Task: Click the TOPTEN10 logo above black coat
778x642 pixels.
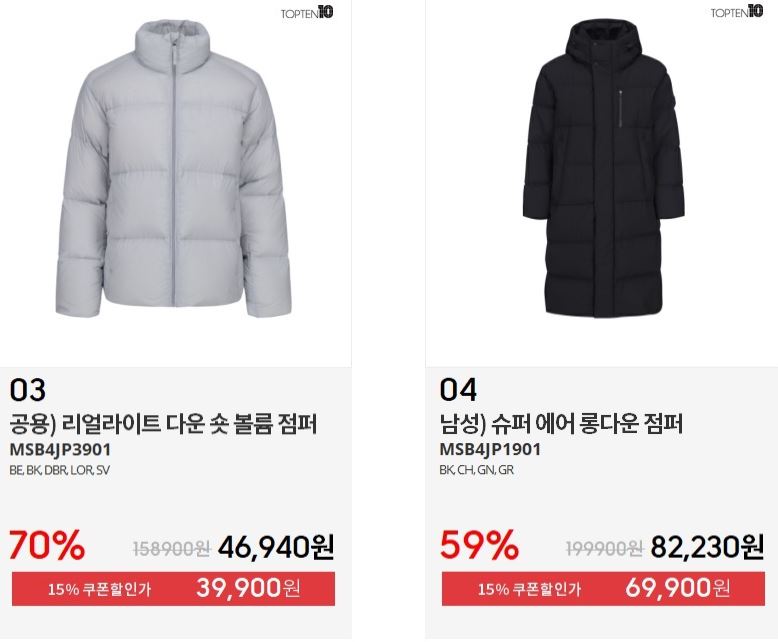Action: (x=736, y=12)
